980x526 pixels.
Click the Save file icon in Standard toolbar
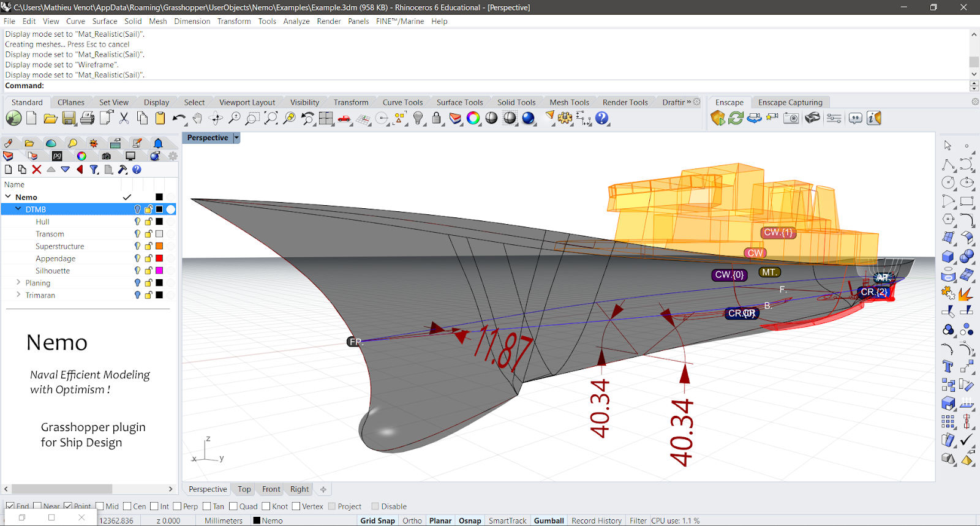(69, 118)
